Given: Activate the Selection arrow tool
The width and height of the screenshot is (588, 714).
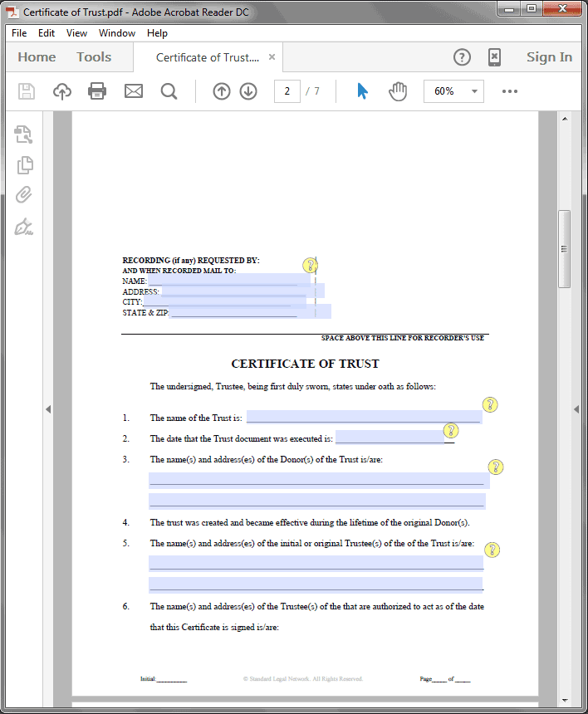Looking at the screenshot, I should coord(363,91).
